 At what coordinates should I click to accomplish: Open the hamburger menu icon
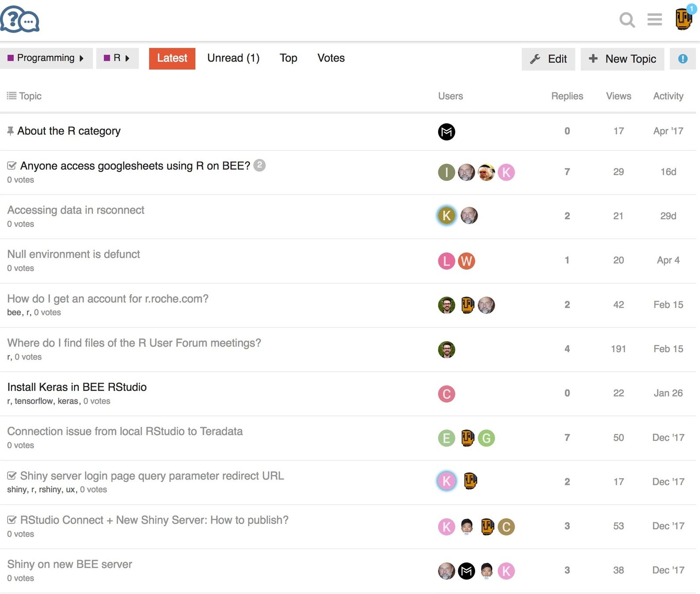click(654, 20)
